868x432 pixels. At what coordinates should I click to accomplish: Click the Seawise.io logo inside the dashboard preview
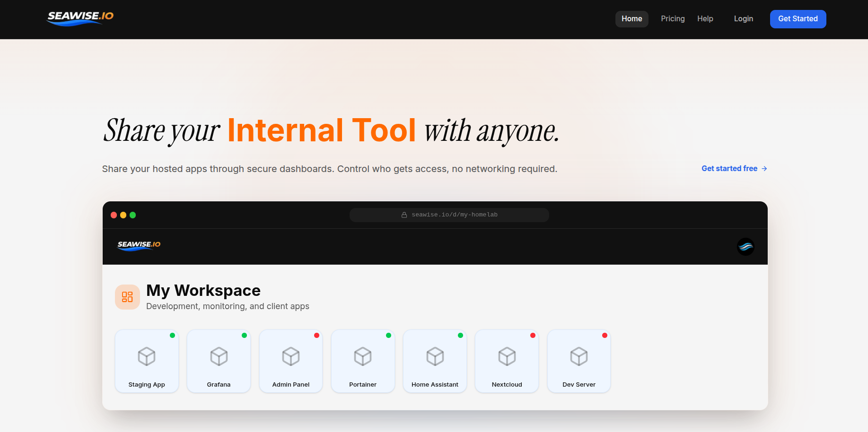139,245
